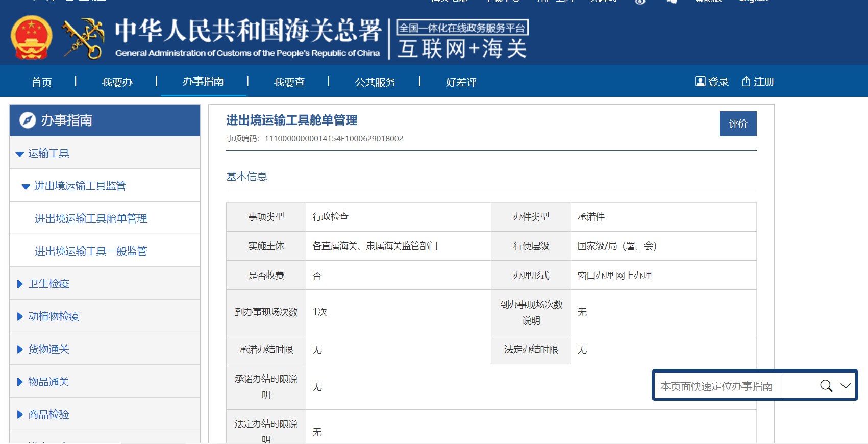The width and height of the screenshot is (868, 444).
Task: Click the register icon for 注册
Action: click(x=746, y=82)
